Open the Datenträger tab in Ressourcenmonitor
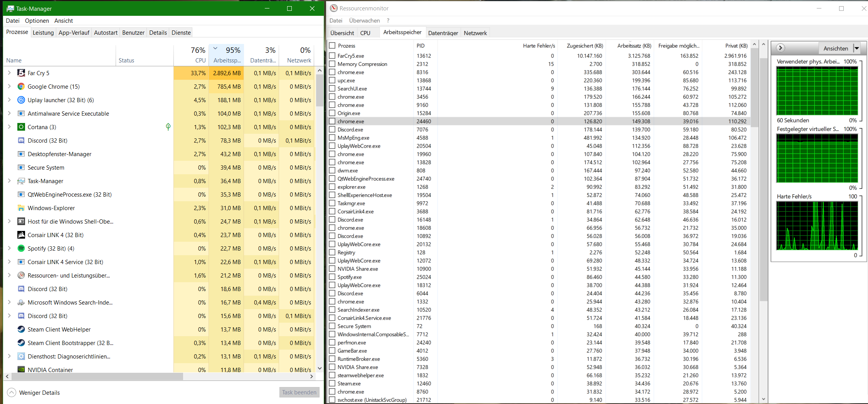This screenshot has height=404, width=868. (x=443, y=33)
